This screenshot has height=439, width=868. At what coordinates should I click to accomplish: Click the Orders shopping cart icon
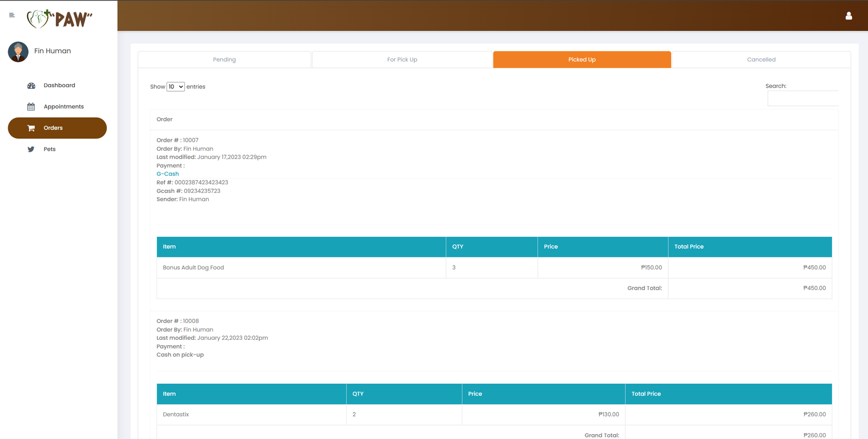click(31, 128)
